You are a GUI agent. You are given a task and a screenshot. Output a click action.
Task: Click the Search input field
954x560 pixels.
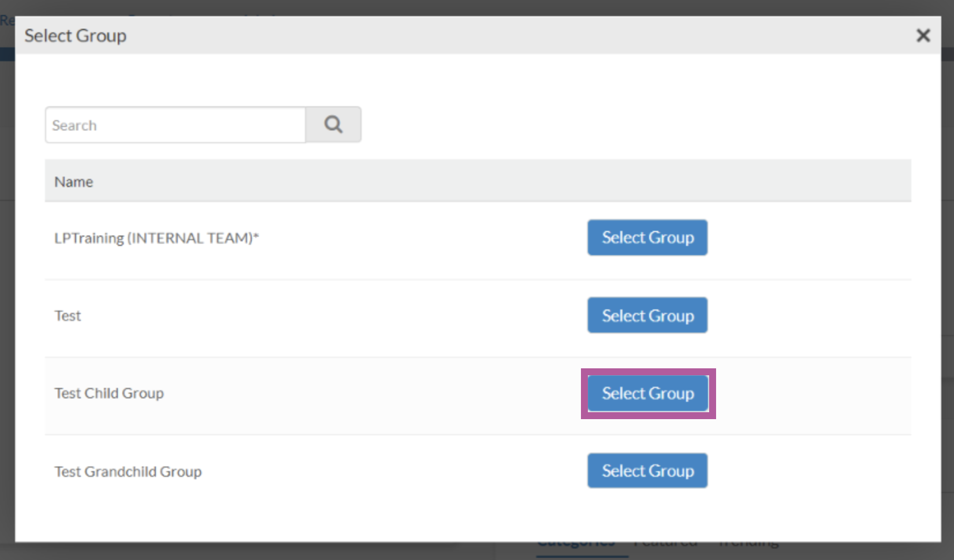173,124
